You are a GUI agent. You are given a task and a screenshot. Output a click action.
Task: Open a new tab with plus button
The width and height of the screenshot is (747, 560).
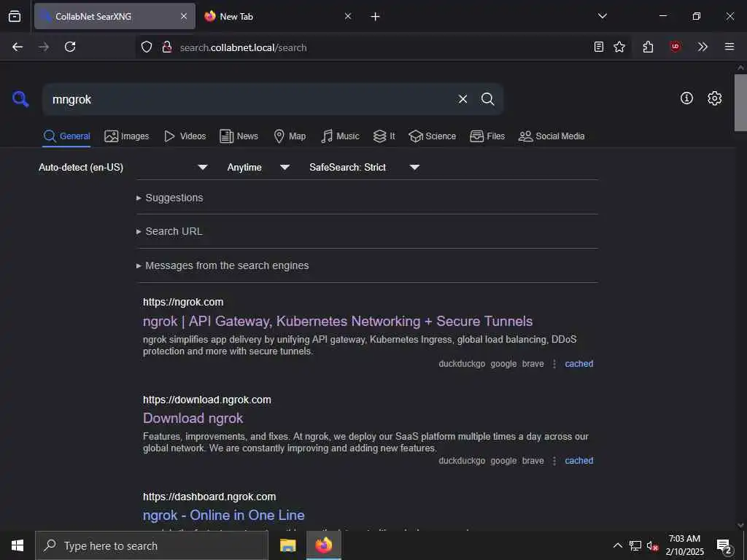[376, 17]
